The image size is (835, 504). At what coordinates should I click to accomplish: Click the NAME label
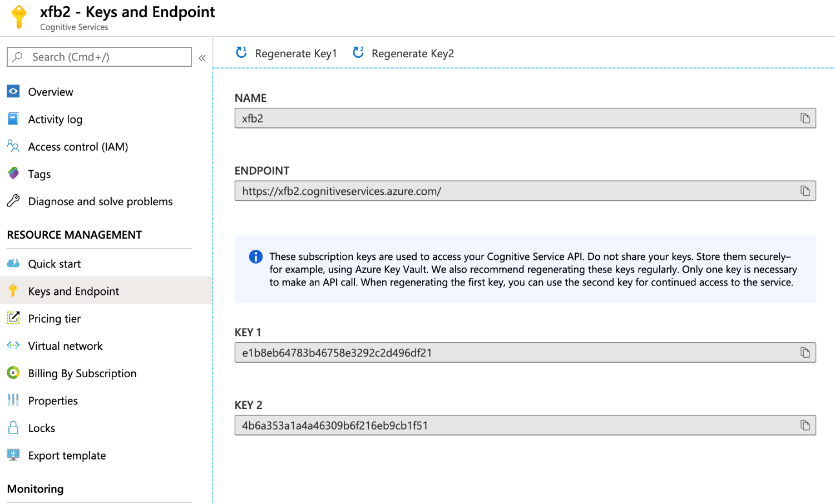250,98
